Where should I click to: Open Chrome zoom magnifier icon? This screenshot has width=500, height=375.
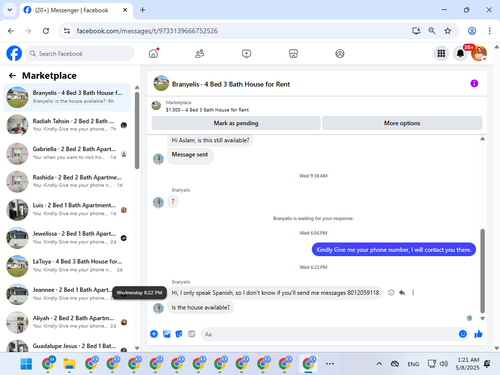tap(432, 31)
